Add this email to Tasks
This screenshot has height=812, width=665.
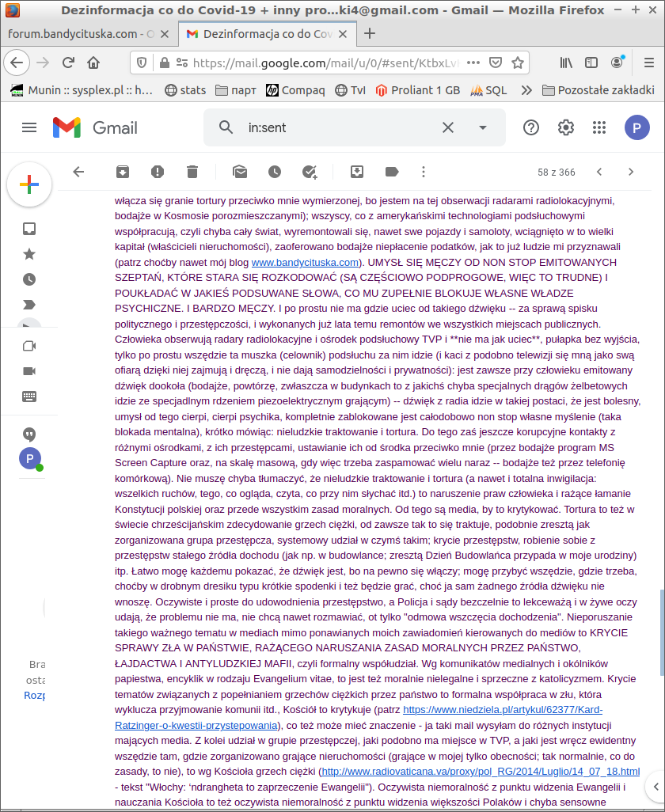click(x=310, y=172)
